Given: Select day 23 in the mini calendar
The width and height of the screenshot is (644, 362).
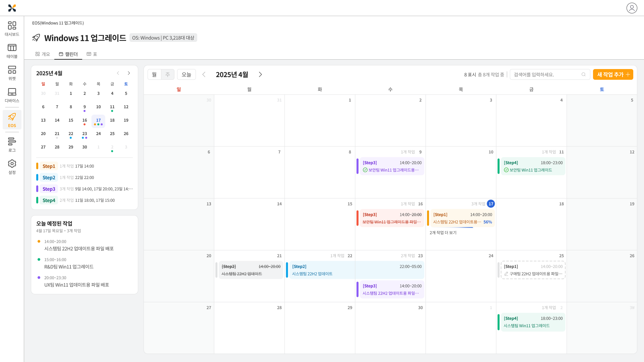Looking at the screenshot, I should point(85,134).
